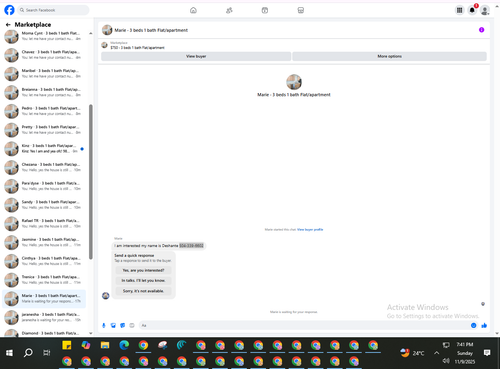500x369 pixels.
Task: Open Microsoft Edge from the taskbar
Action: tap(124, 345)
